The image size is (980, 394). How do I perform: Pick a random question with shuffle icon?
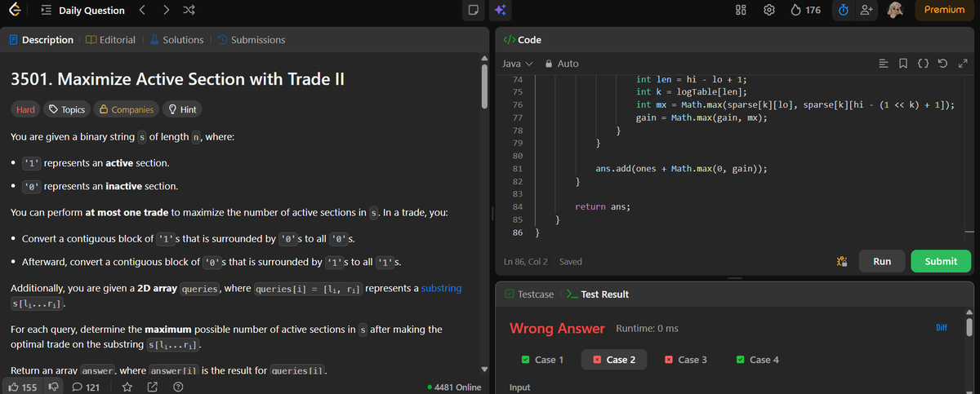pyautogui.click(x=190, y=11)
